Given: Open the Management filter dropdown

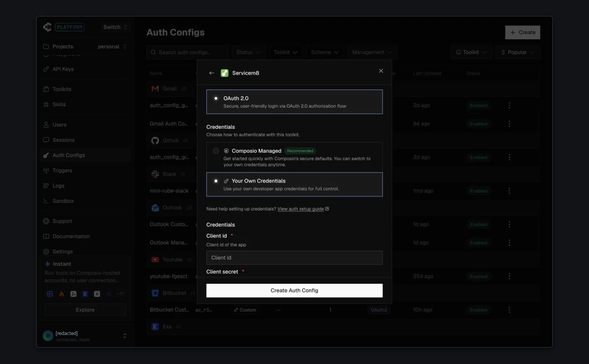Looking at the screenshot, I should coord(372,52).
